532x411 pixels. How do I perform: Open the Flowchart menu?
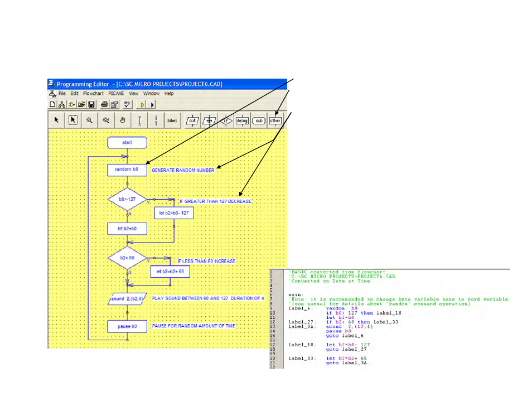click(93, 93)
